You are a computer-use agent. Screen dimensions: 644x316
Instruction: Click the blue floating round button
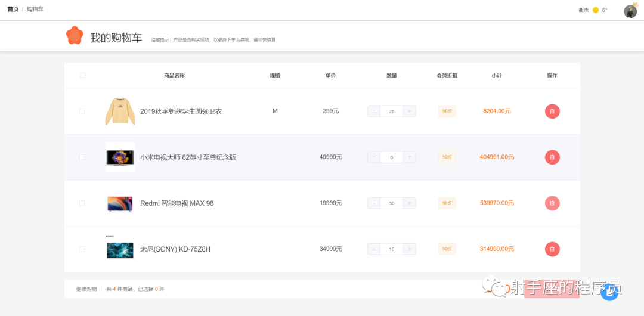[609, 292]
